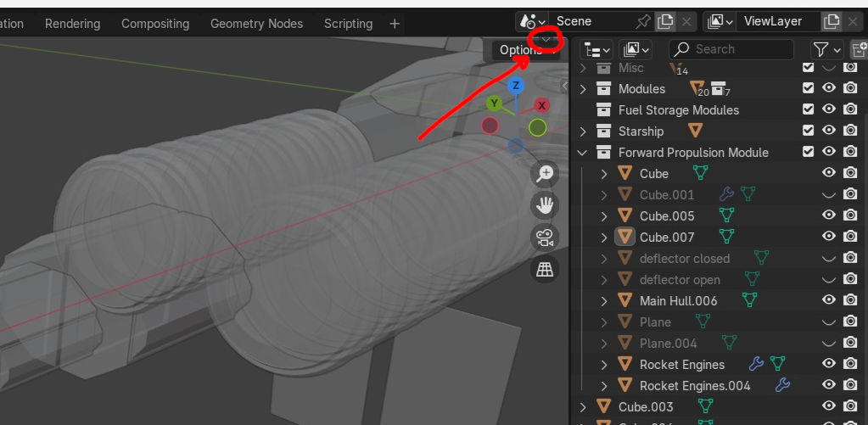Viewport: 868px width, 425px height.
Task: Switch perspective/orthographic with grid gizmo
Action: point(546,270)
